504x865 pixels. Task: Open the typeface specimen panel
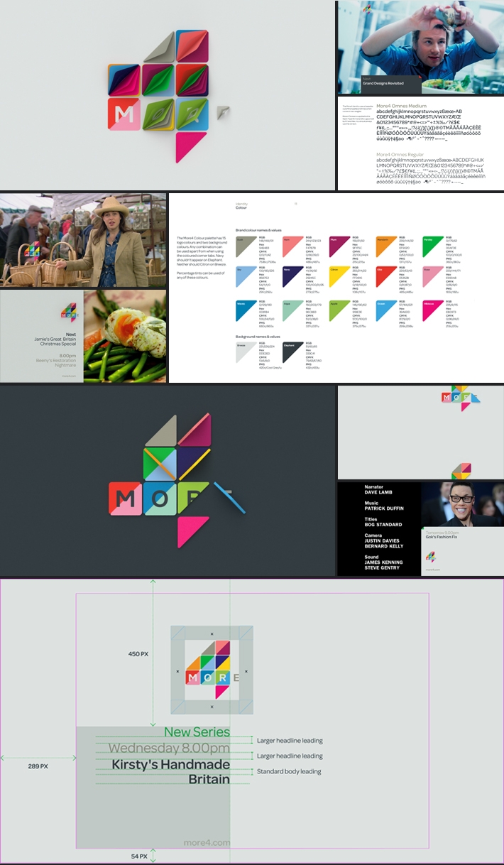coord(420,143)
